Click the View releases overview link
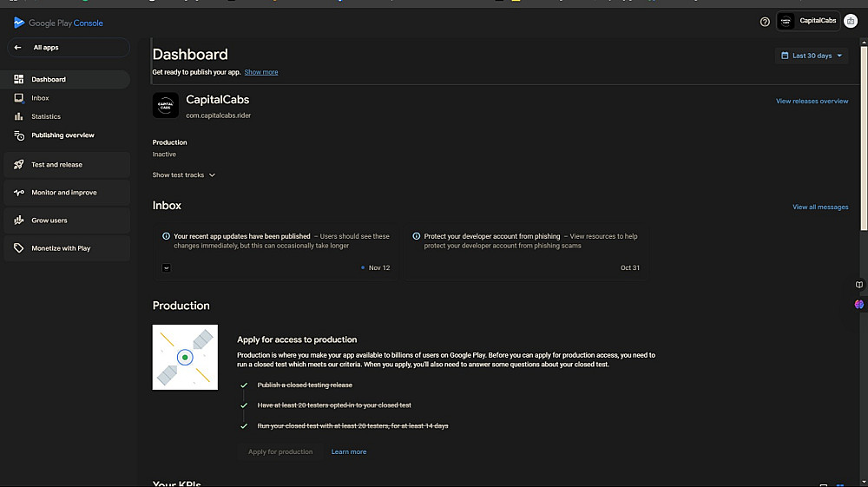 [x=812, y=102]
